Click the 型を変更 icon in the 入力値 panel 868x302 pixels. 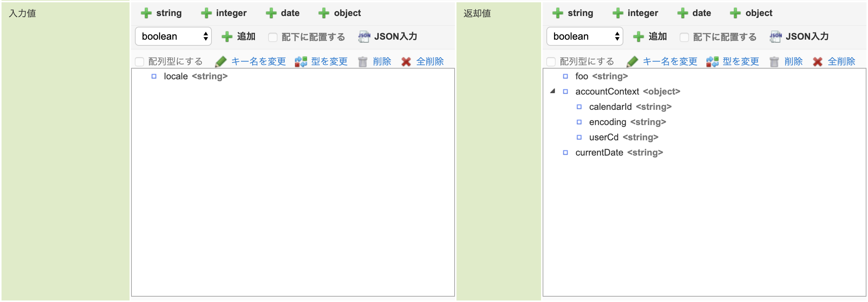301,61
